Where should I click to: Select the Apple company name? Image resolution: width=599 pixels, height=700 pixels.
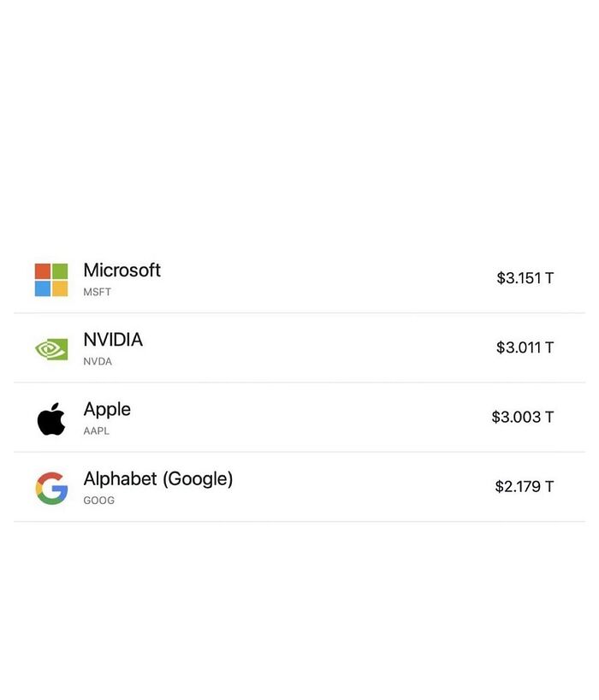point(107,409)
